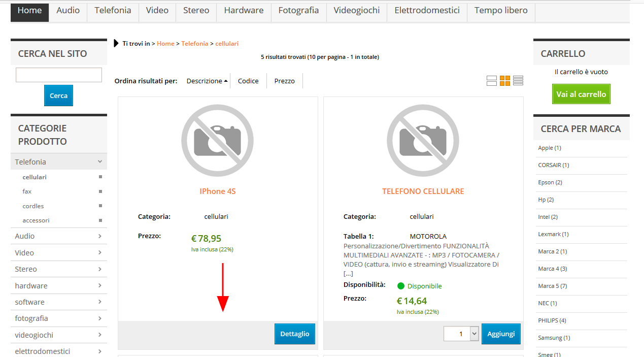Click the Vai al carrello button
The image size is (644, 357).
581,94
